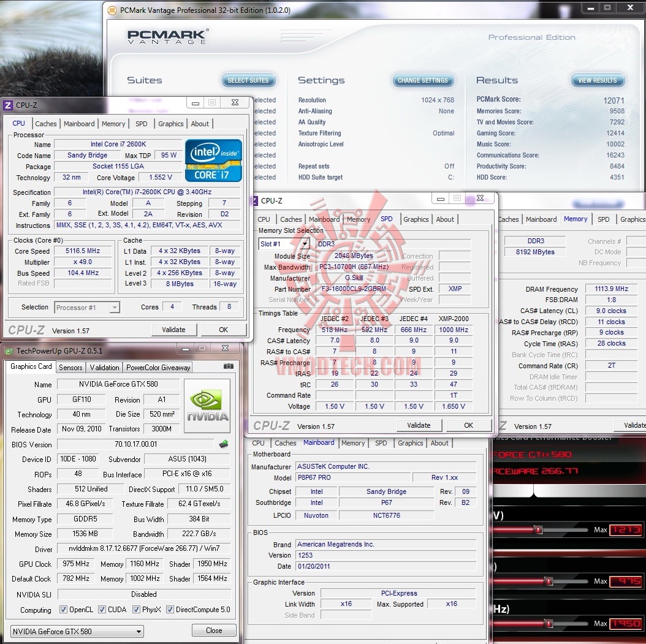This screenshot has width=646, height=644.
Task: Select the Graphics Card tab in GPU-Z
Action: (31, 366)
